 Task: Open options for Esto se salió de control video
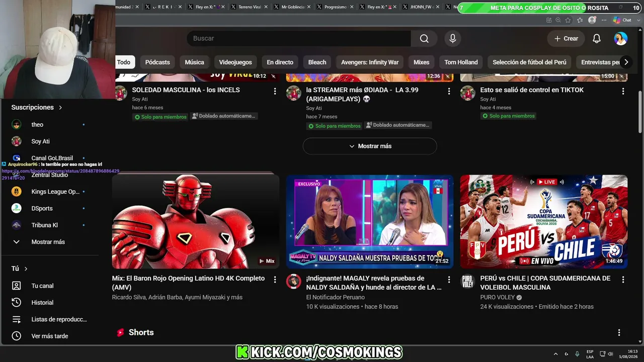[x=623, y=91]
